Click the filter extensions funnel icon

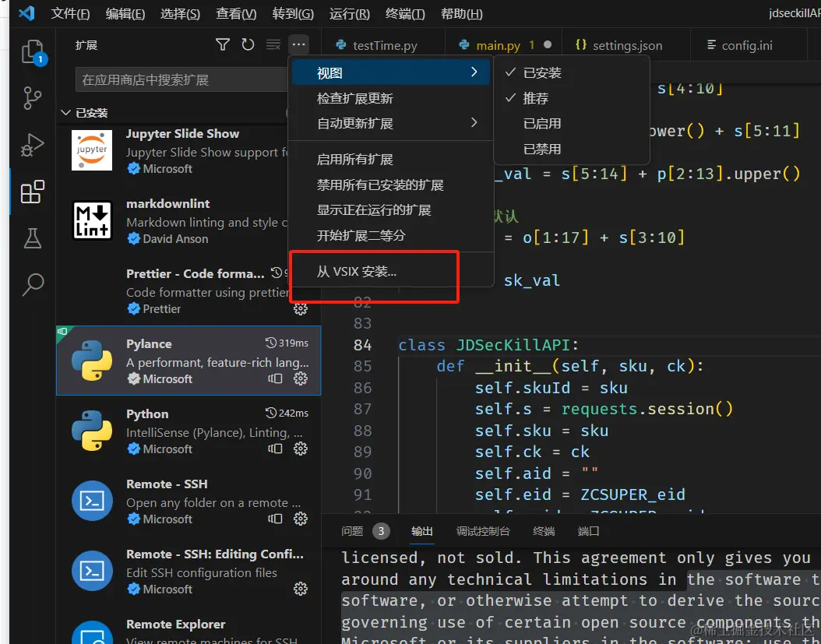223,44
